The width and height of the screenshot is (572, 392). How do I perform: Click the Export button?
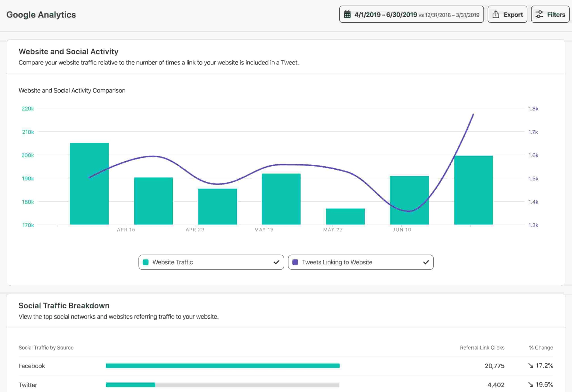pos(507,14)
